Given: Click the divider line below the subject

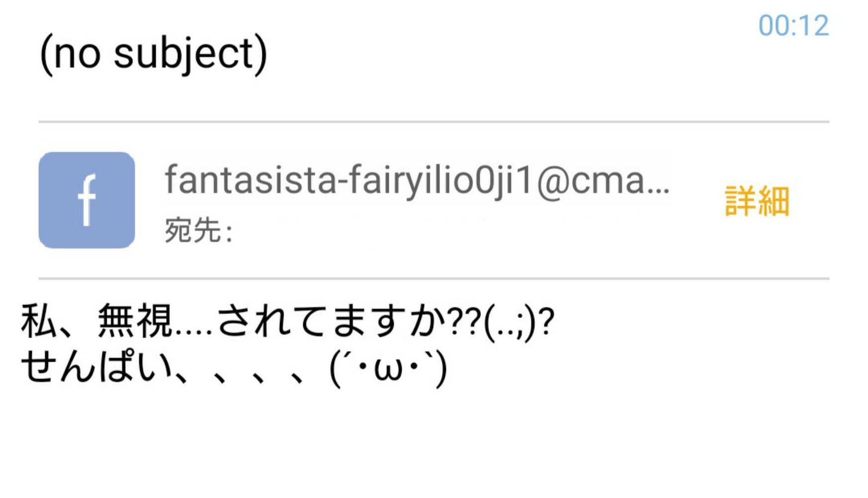Looking at the screenshot, I should tap(434, 121).
